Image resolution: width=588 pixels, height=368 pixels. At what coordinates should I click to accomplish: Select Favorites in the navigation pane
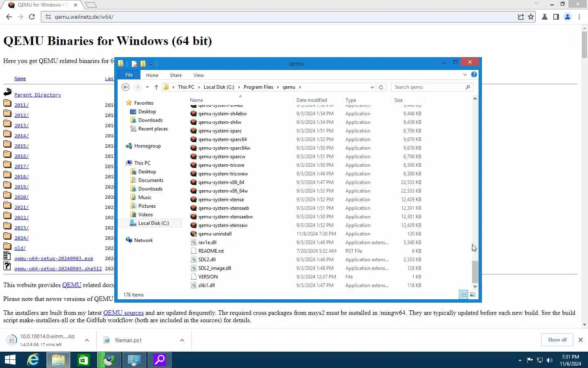[x=144, y=103]
